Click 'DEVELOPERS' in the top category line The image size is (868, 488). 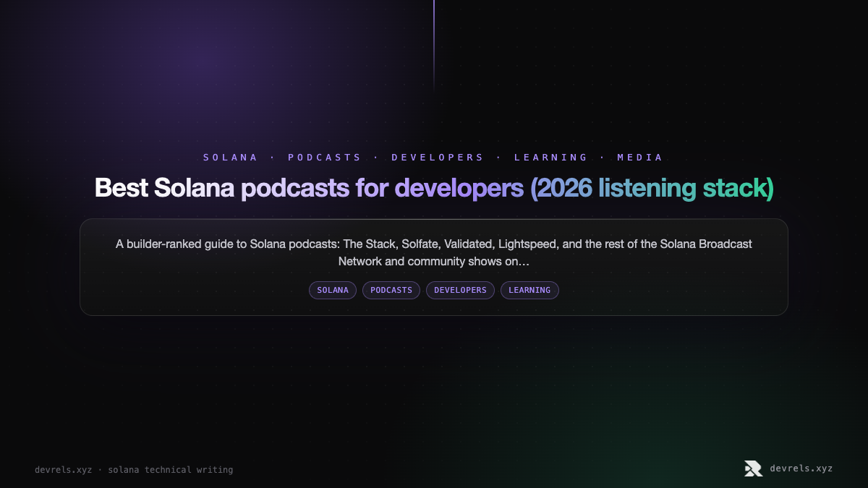438,157
